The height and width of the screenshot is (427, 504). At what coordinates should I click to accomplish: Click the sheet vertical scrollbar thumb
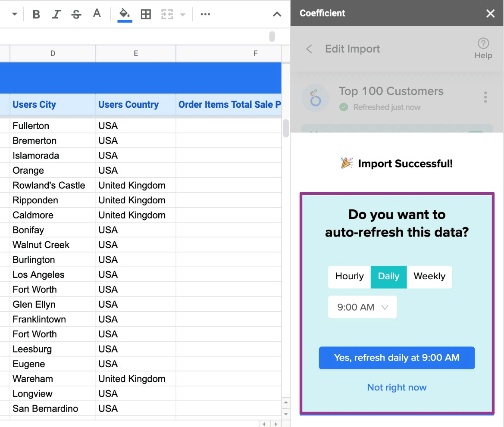[285, 128]
